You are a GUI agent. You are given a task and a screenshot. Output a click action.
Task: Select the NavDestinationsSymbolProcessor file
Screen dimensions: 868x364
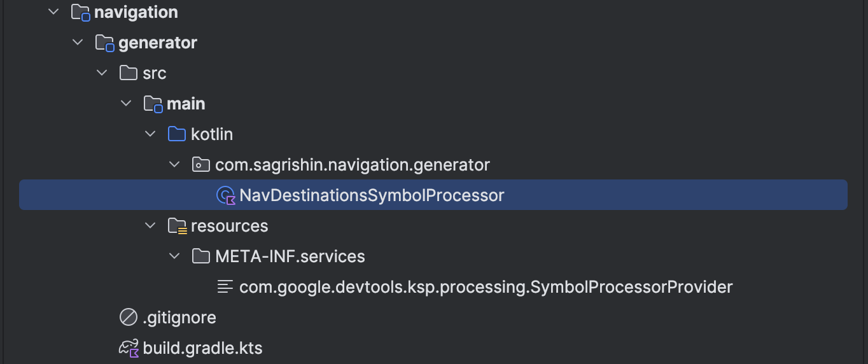pyautogui.click(x=433, y=195)
